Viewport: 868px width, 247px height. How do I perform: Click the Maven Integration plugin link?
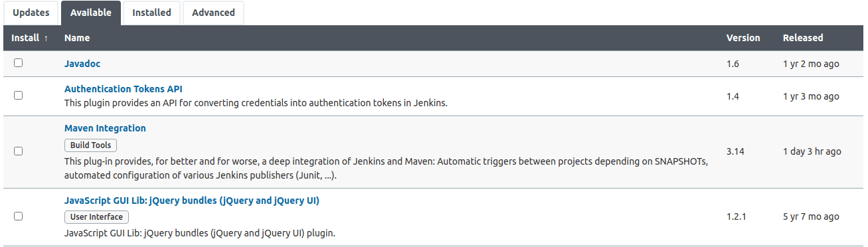click(x=105, y=128)
